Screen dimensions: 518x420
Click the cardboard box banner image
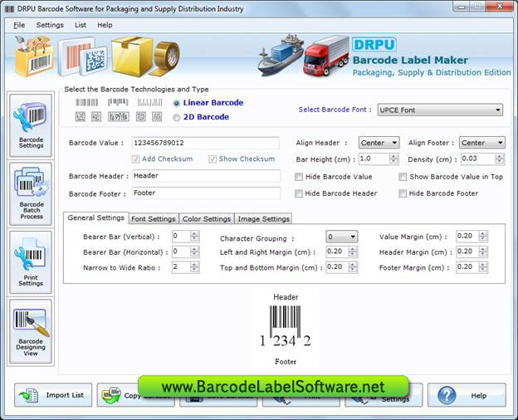click(x=131, y=56)
